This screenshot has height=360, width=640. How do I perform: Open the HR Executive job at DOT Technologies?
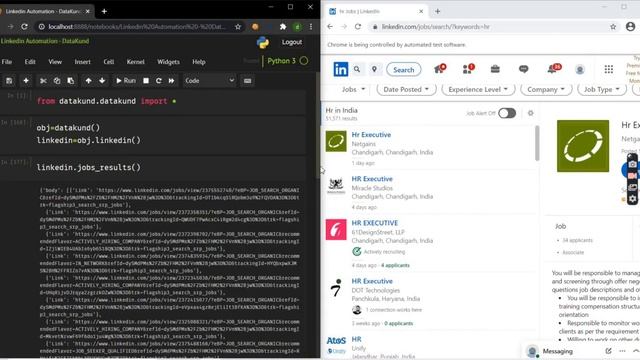pyautogui.click(x=372, y=281)
